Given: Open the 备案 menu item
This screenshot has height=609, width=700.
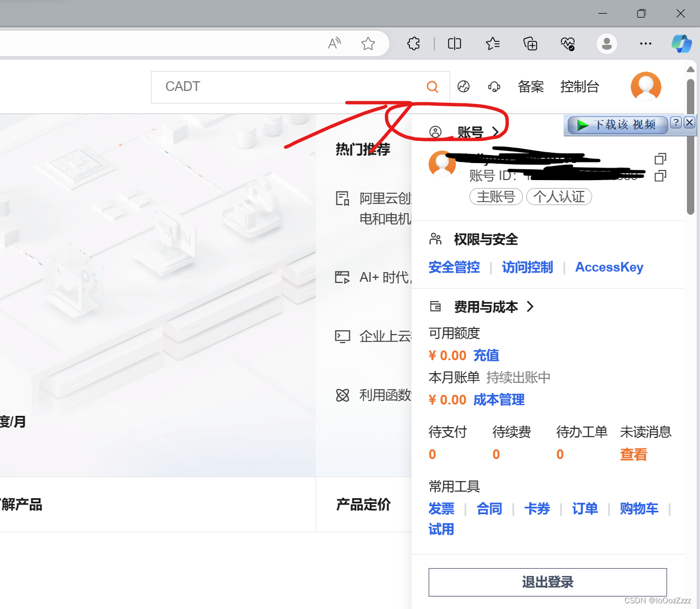Looking at the screenshot, I should click(531, 86).
